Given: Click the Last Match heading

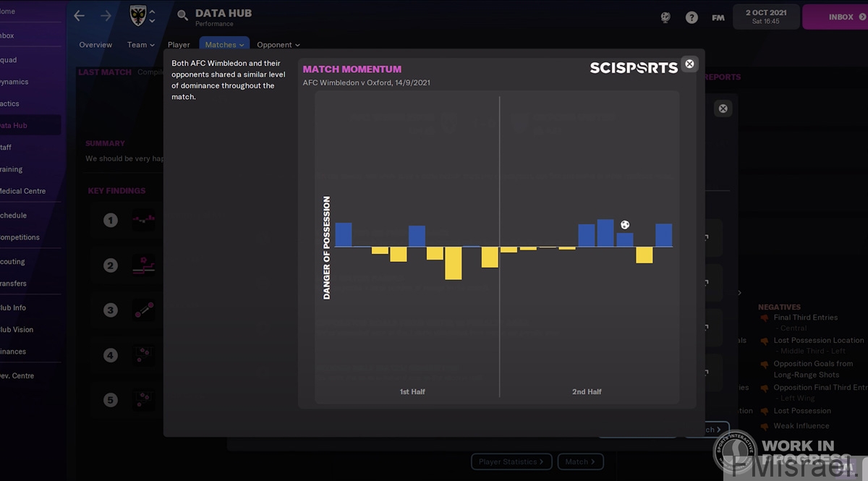Looking at the screenshot, I should point(105,72).
